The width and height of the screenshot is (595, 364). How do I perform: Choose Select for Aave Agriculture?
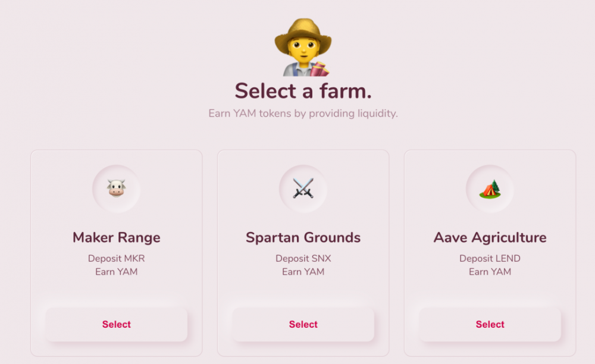(490, 324)
